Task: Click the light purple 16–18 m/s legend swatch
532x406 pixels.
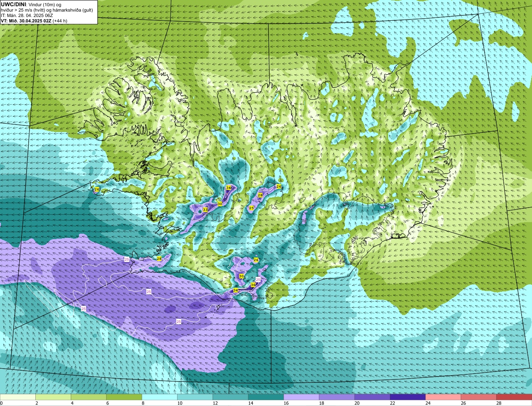Action: pos(301,397)
